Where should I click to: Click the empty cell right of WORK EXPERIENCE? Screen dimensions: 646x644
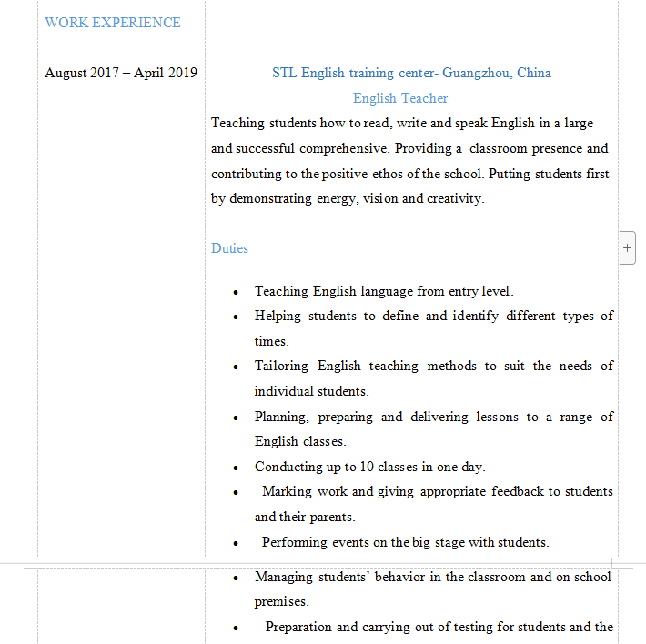(x=411, y=36)
